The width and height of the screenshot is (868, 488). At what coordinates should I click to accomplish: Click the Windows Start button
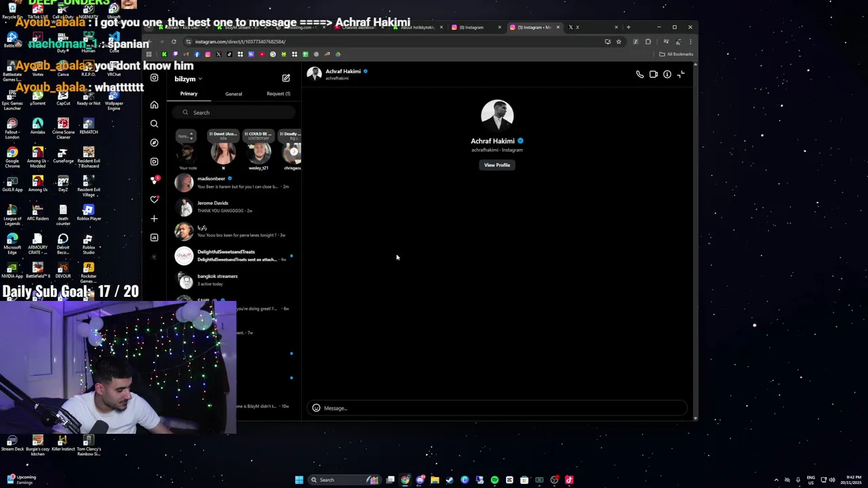coord(299,480)
